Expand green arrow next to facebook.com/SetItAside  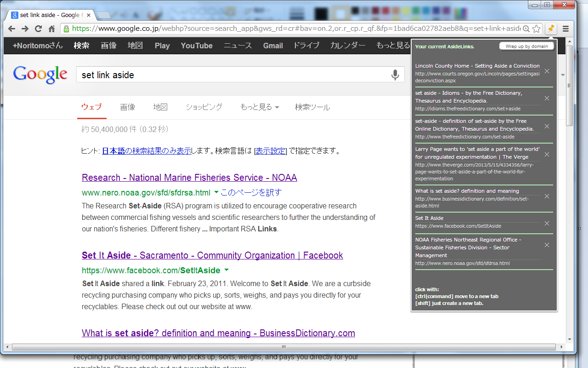click(226, 270)
